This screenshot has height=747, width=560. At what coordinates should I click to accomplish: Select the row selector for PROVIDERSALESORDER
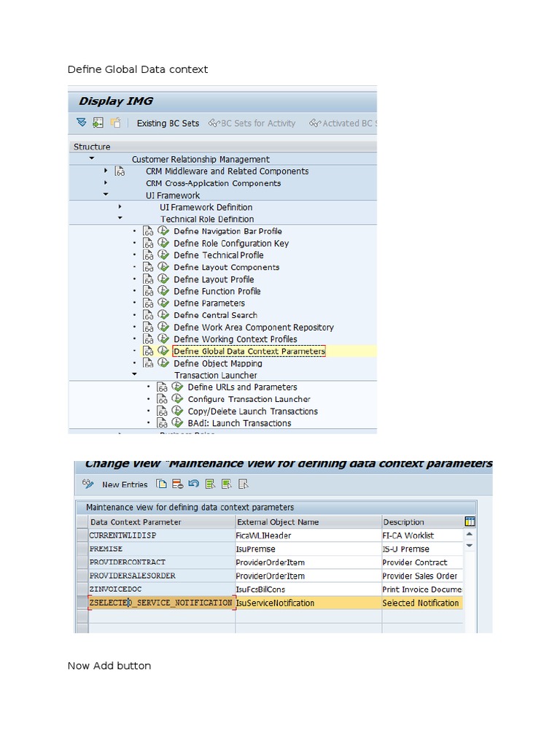(x=82, y=576)
